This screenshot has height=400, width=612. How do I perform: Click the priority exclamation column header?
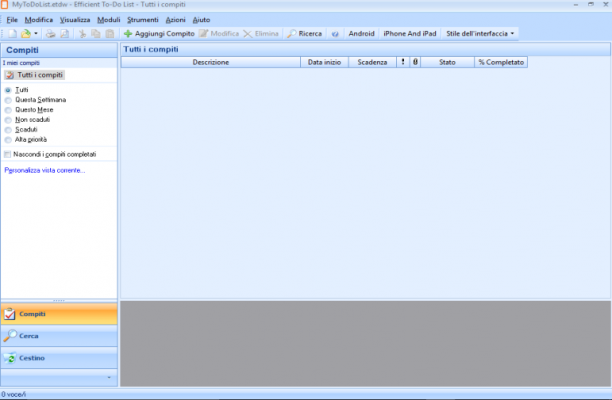(403, 62)
